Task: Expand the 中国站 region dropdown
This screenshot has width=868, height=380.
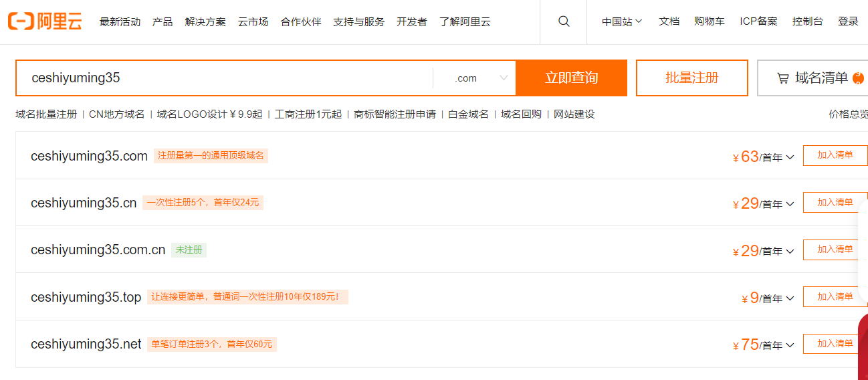Action: tap(622, 21)
